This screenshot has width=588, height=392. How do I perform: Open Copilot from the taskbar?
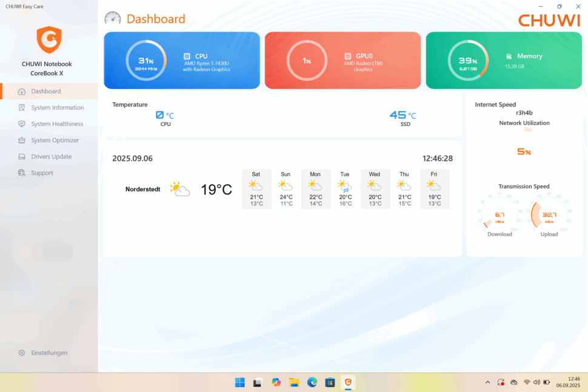tap(276, 382)
